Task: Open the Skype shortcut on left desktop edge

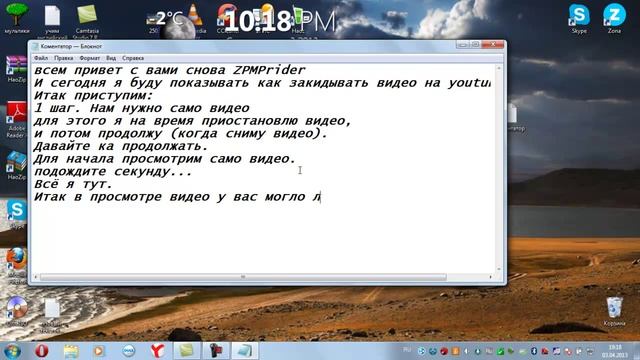Action: 17,214
